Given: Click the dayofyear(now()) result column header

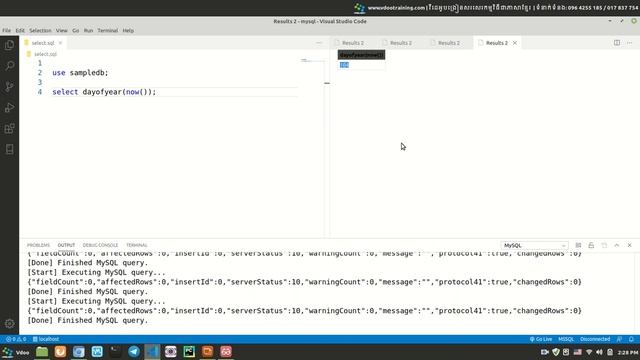Looking at the screenshot, I should 361,55.
